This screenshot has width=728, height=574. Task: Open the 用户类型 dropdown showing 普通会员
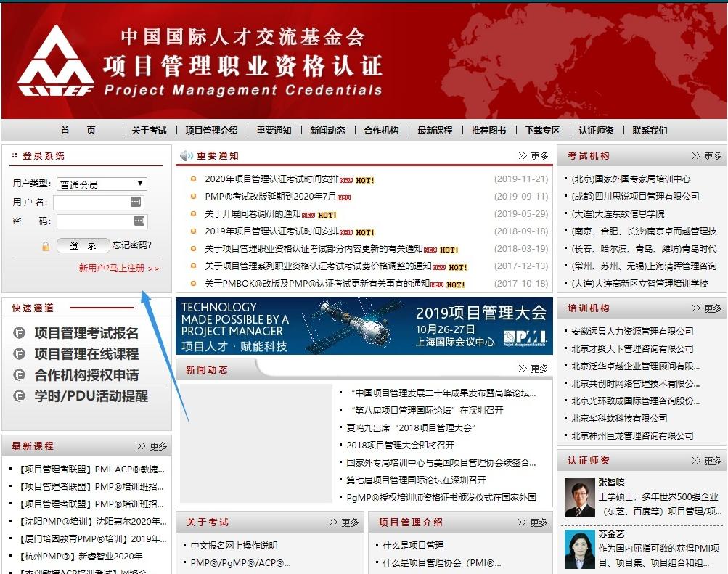coord(101,184)
